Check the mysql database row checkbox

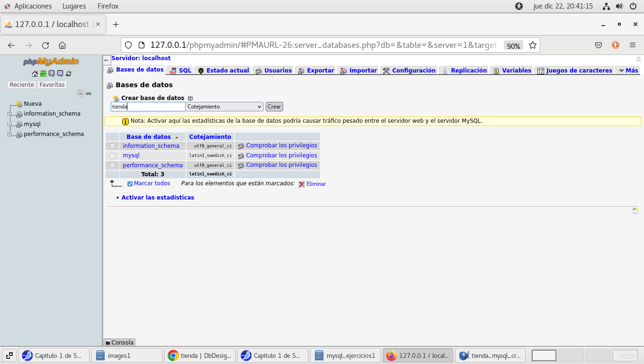[x=112, y=155]
